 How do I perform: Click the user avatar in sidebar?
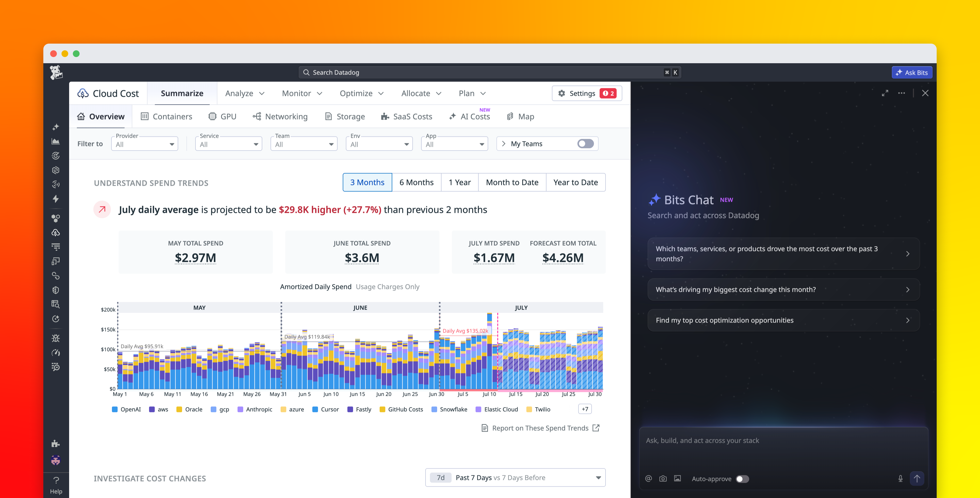click(55, 460)
